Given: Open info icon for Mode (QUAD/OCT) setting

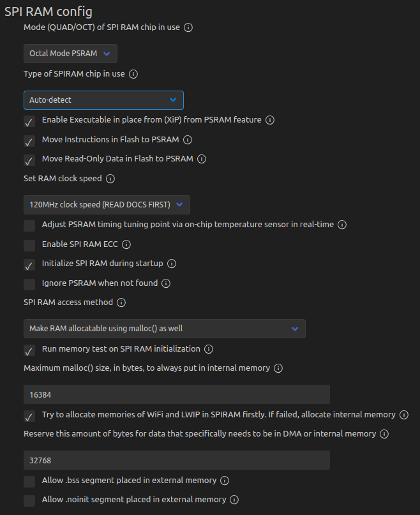Looking at the screenshot, I should click(x=188, y=27).
